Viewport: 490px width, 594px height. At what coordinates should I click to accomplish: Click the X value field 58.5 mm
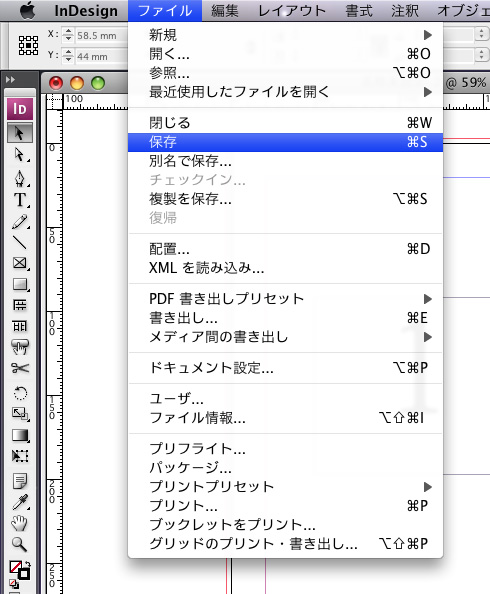tap(101, 36)
